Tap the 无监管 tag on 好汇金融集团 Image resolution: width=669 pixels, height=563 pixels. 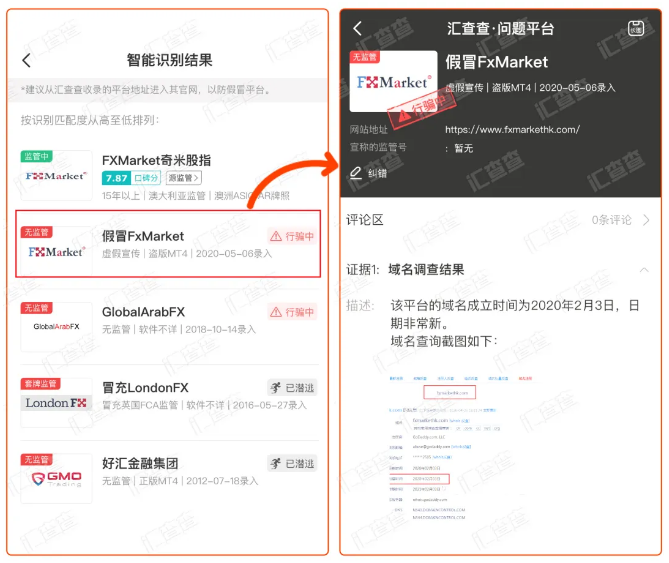click(x=36, y=459)
